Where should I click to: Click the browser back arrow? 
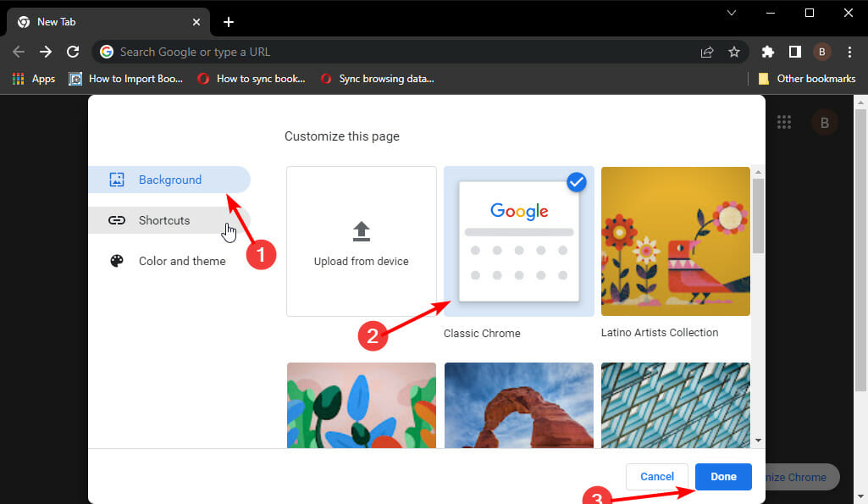pyautogui.click(x=19, y=52)
